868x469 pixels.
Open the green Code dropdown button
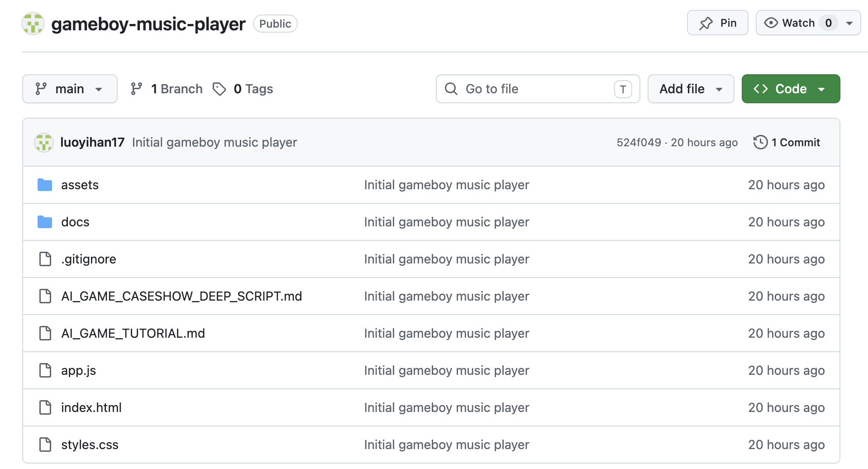pos(791,89)
